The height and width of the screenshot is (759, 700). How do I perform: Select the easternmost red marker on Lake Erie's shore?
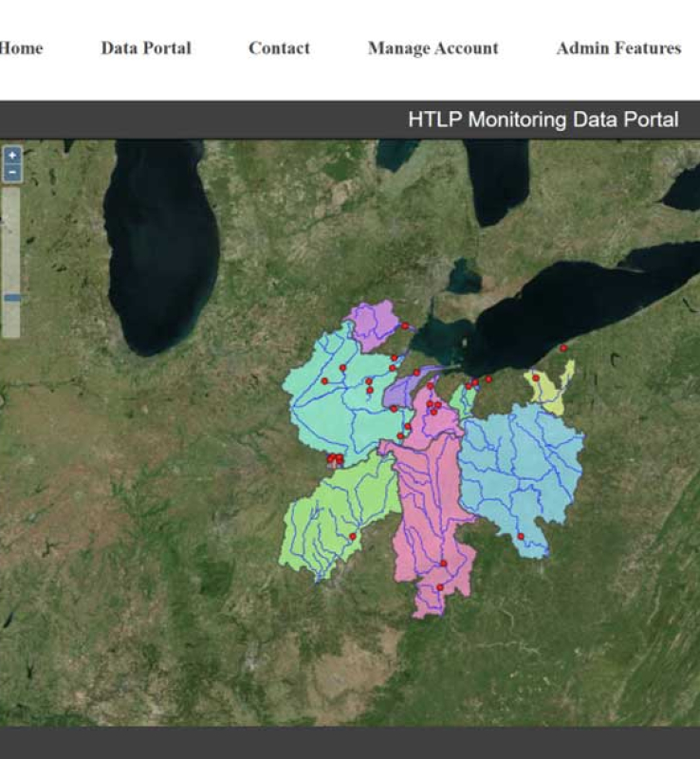click(x=562, y=348)
